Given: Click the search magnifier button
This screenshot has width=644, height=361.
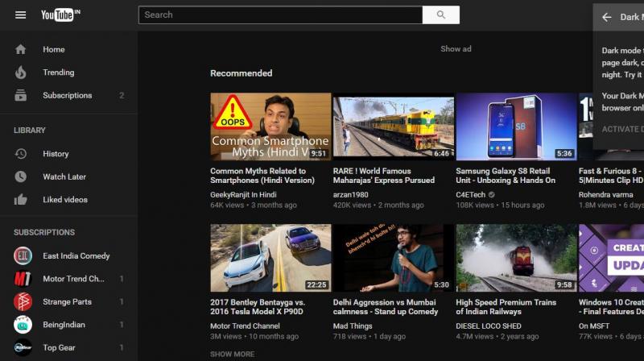Looking at the screenshot, I should pyautogui.click(x=440, y=15).
